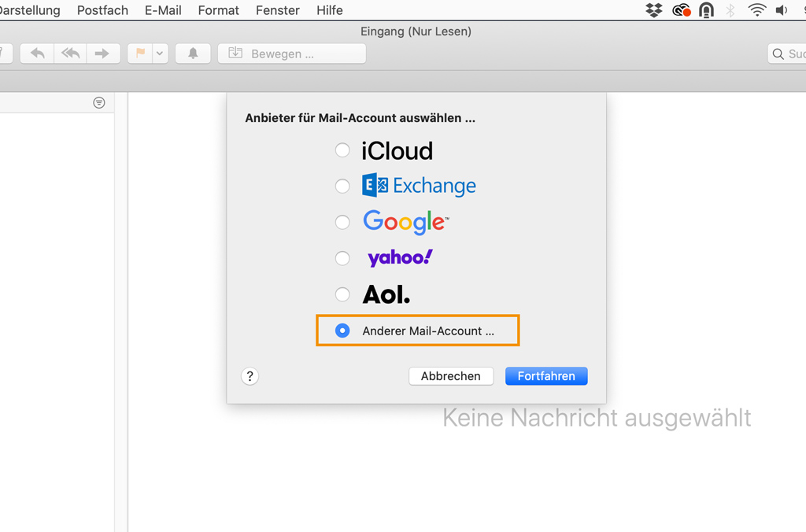The width and height of the screenshot is (806, 532).
Task: Open the Bewegen move-to field
Action: [292, 54]
